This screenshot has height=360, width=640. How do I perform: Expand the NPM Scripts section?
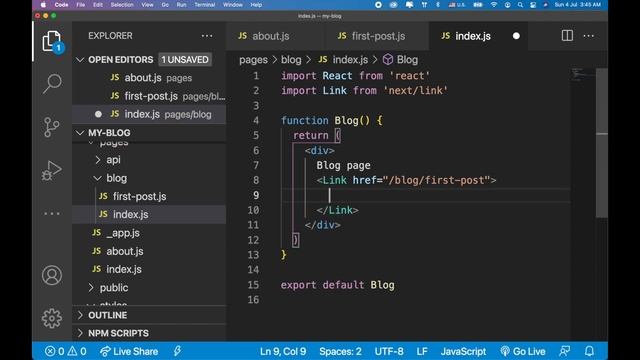pos(80,333)
